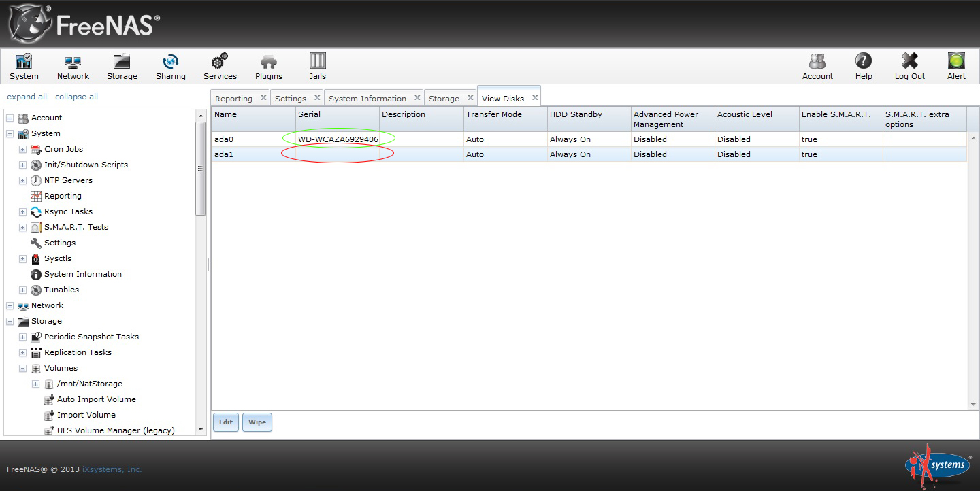Viewport: 980px width, 491px height.
Task: Collapse the Storage tree node
Action: pos(10,322)
